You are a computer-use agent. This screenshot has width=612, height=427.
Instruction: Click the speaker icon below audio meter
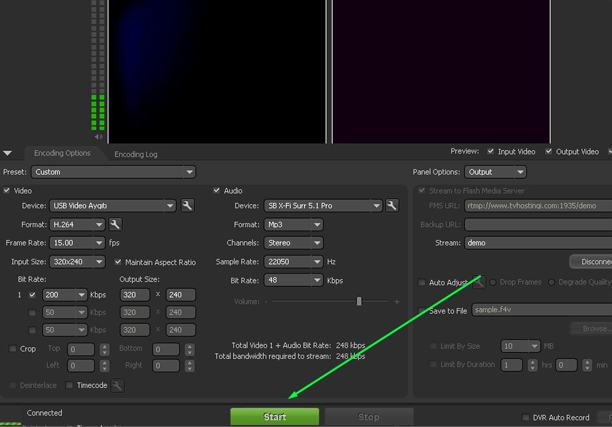tap(98, 137)
